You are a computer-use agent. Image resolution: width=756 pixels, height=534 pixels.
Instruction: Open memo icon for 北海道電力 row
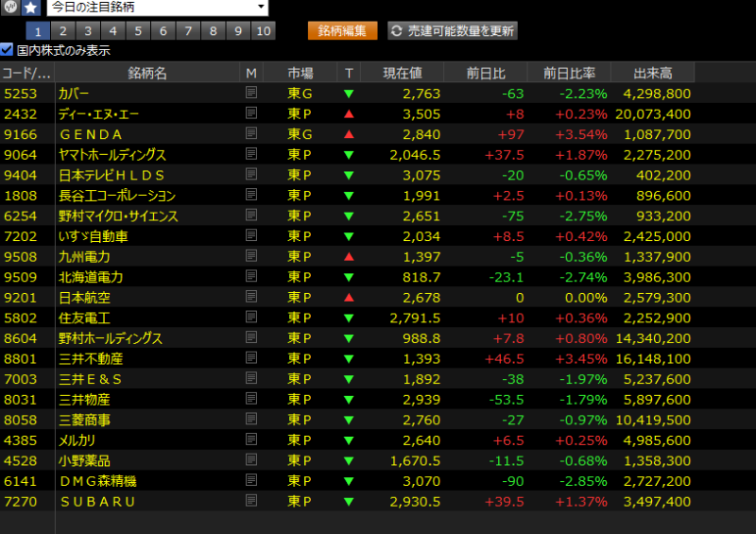(251, 276)
